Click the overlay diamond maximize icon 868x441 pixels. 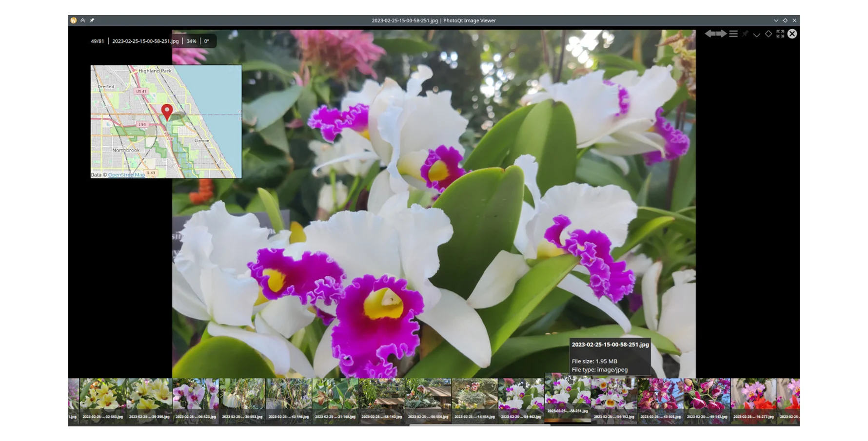point(769,34)
